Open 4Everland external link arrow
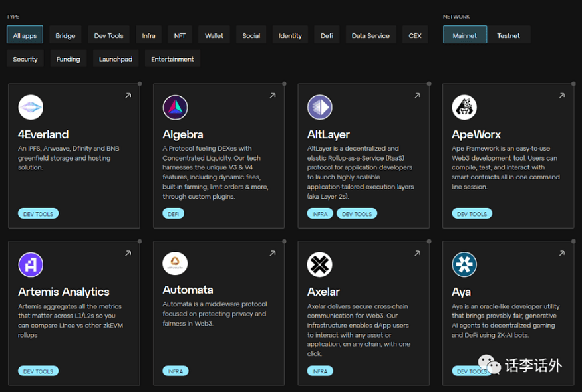Image resolution: width=582 pixels, height=392 pixels. (x=128, y=96)
